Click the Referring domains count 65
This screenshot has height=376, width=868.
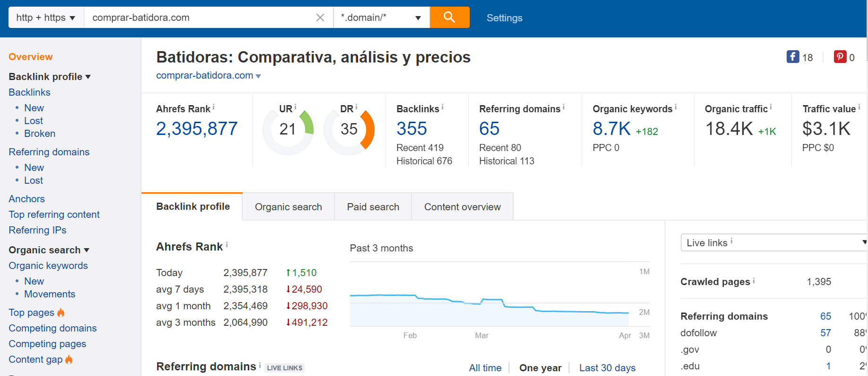tap(489, 129)
